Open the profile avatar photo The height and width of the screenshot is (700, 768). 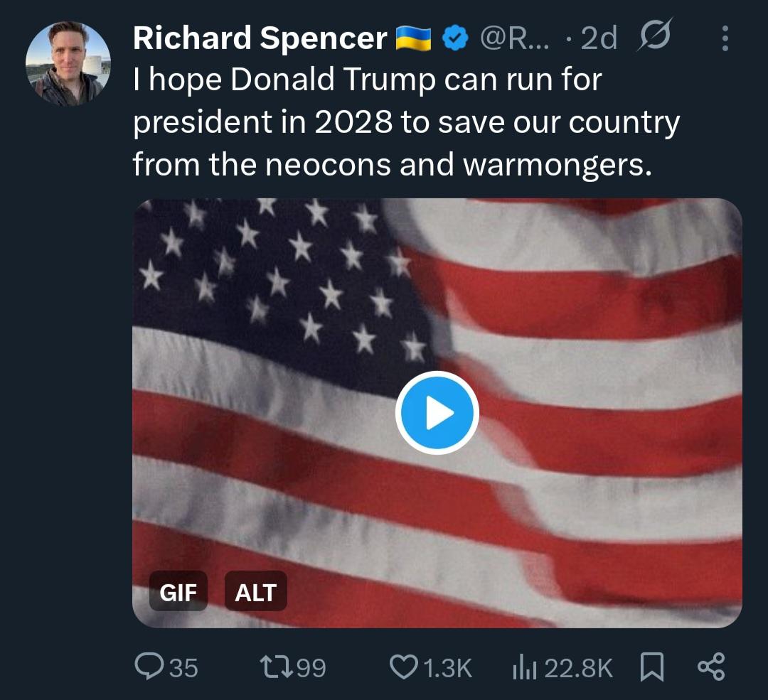tap(68, 64)
